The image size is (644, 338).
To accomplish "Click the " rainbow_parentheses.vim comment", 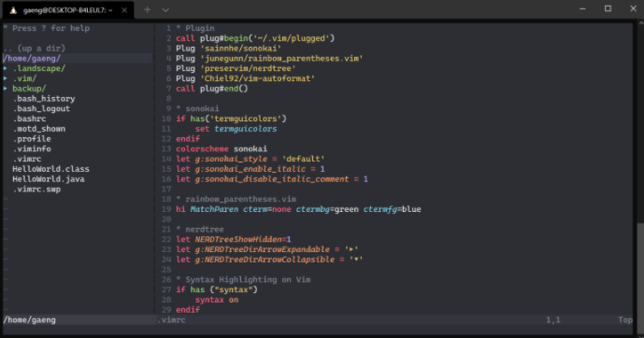I will tap(236, 199).
